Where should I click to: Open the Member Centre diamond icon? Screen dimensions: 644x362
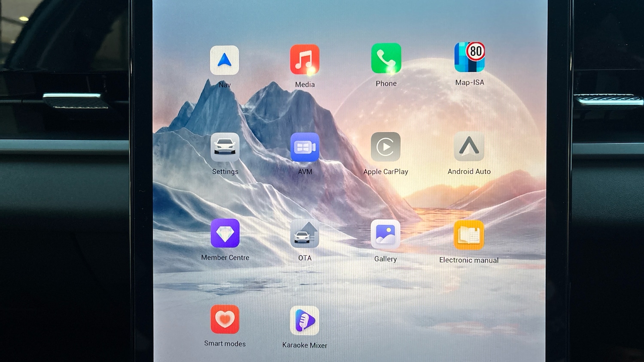coord(225,233)
